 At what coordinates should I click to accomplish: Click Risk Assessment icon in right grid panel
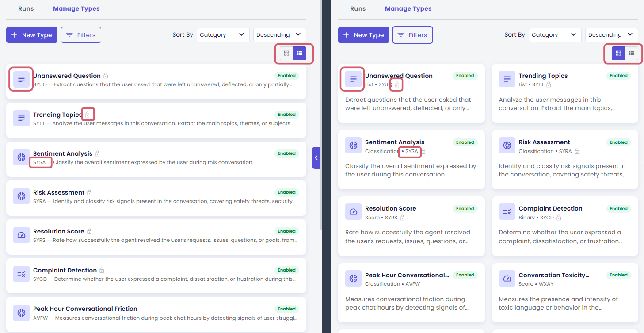507,145
